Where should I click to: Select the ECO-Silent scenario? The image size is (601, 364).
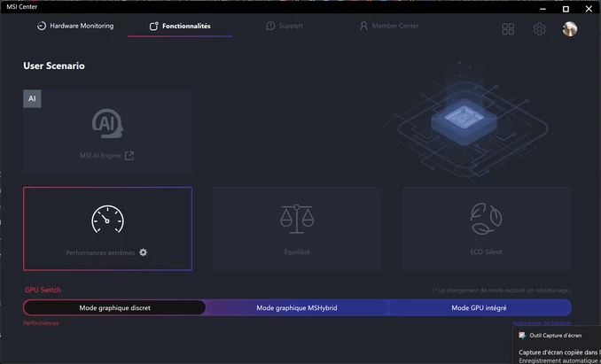click(x=487, y=228)
